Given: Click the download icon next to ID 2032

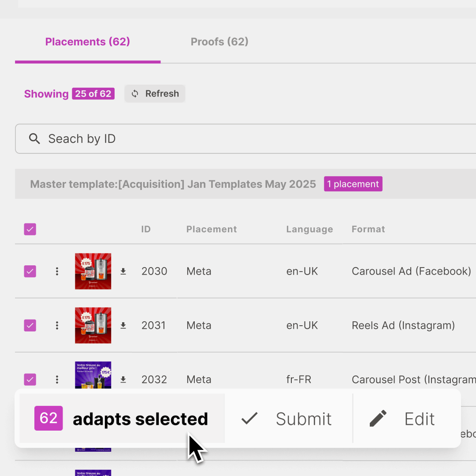Looking at the screenshot, I should [x=123, y=379].
